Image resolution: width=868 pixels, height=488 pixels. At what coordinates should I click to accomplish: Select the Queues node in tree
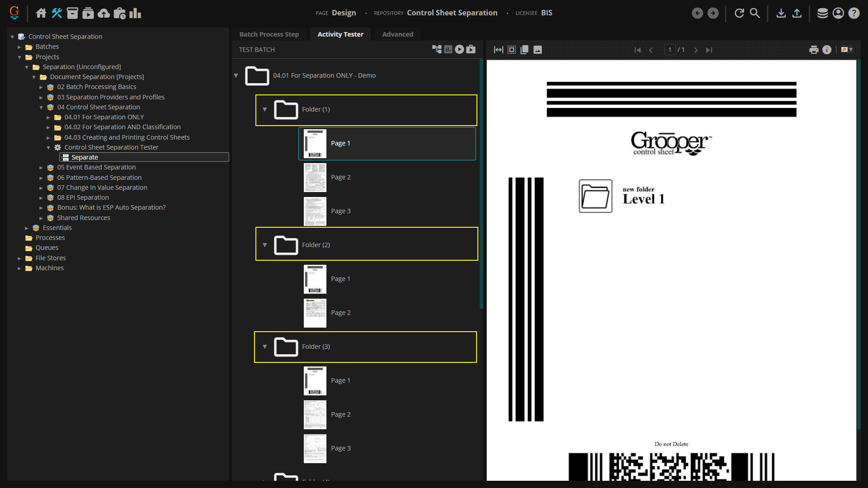click(47, 248)
